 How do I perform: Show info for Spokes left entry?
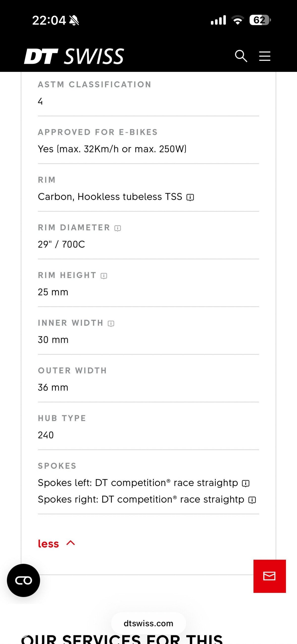tap(246, 483)
